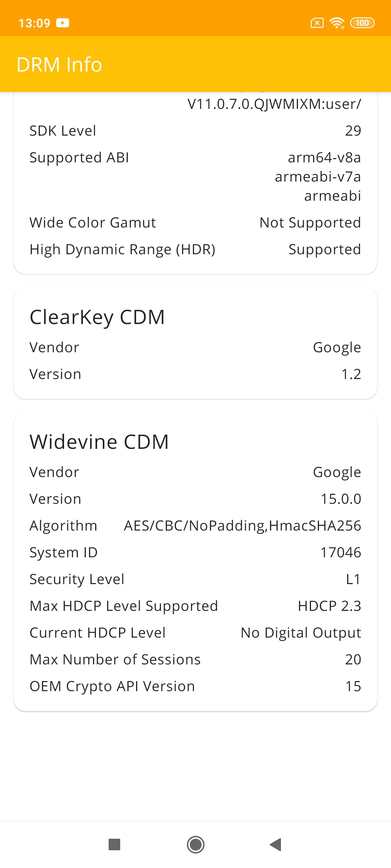Tap the Widevine Version 15.0.0 row
The height and width of the screenshot is (868, 391).
pos(195,499)
